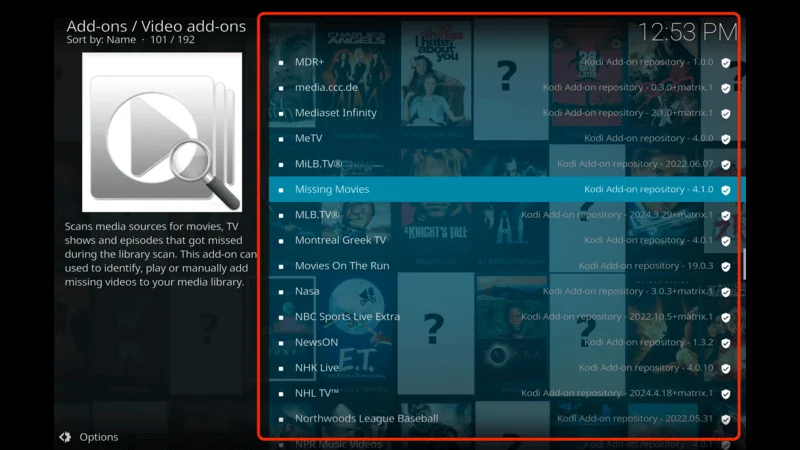Click verified shield icon on MLB.TV® row
Viewport: 800px width, 450px height.
(x=726, y=216)
